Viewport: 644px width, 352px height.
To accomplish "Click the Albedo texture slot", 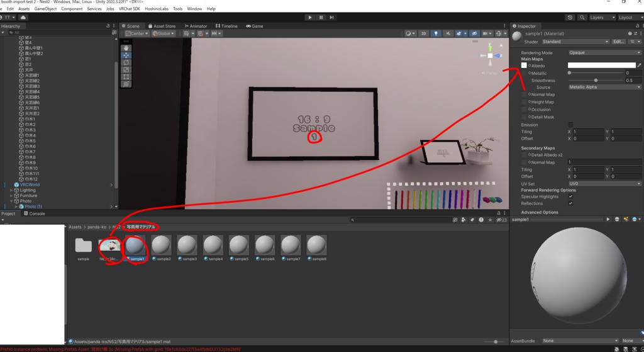I will pyautogui.click(x=524, y=65).
